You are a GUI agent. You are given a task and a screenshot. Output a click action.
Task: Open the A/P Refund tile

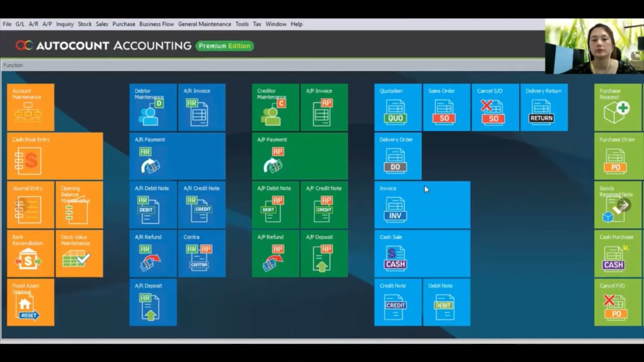[276, 253]
